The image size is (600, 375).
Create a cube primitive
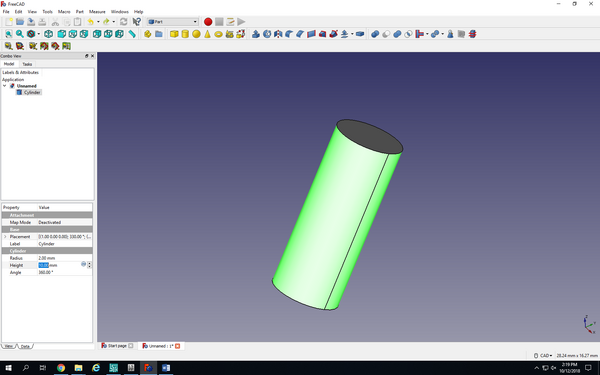pyautogui.click(x=174, y=34)
